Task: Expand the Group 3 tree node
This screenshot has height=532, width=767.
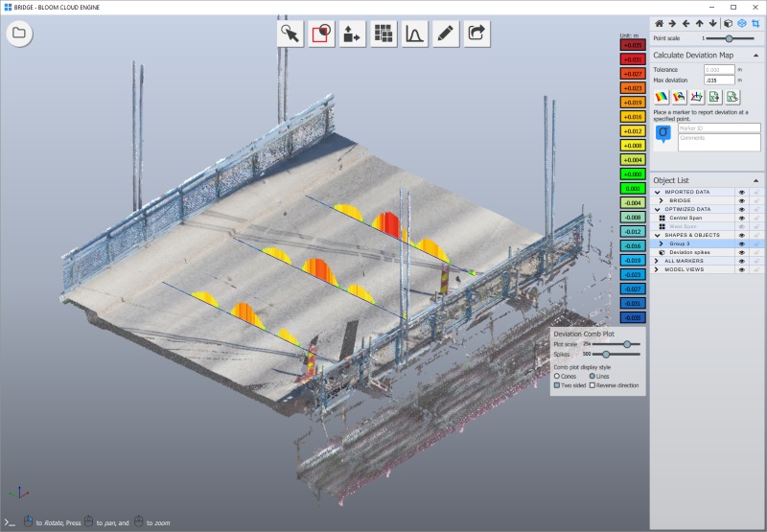Action: pos(662,243)
